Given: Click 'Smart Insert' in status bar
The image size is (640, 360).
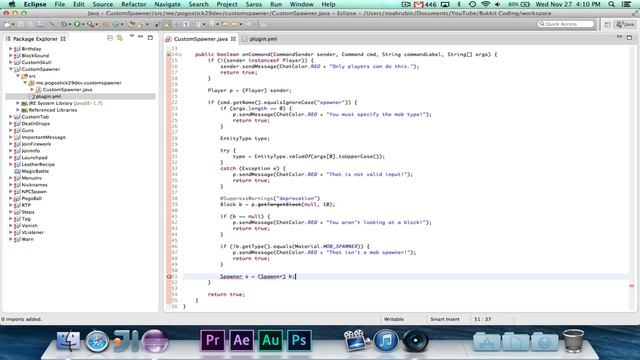Looking at the screenshot, I should click(444, 319).
